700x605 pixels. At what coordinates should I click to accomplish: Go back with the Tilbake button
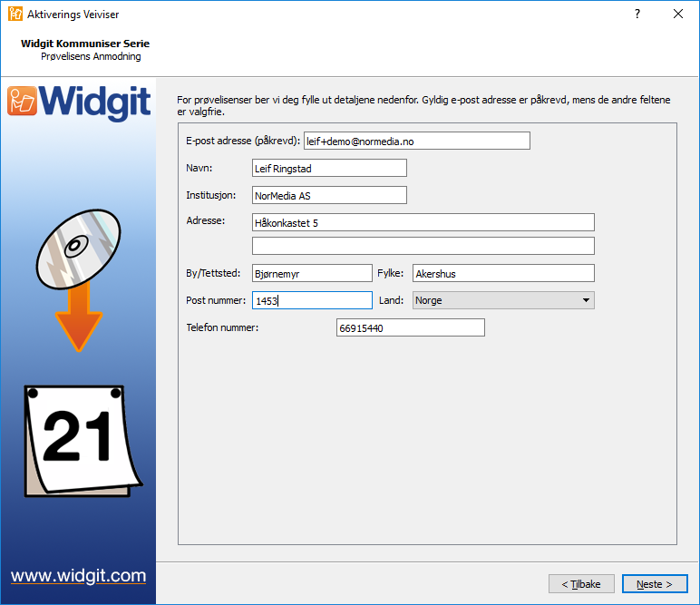[581, 584]
